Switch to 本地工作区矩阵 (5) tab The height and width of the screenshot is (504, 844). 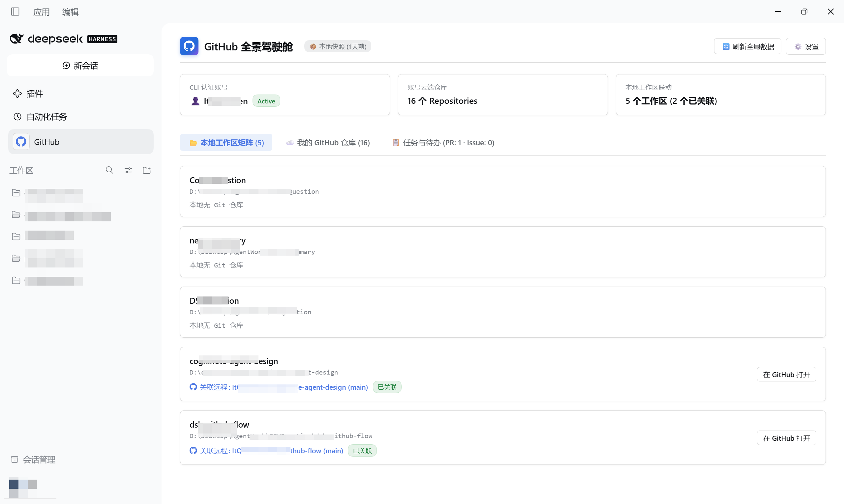(226, 143)
